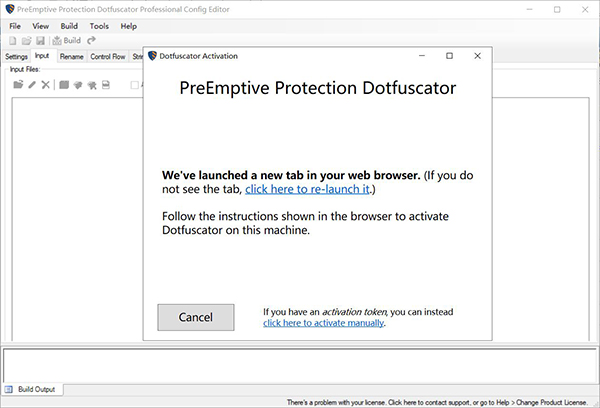Toggle the checkbox in the Input Files toolbar
Image resolution: width=600 pixels, height=408 pixels.
pyautogui.click(x=134, y=85)
